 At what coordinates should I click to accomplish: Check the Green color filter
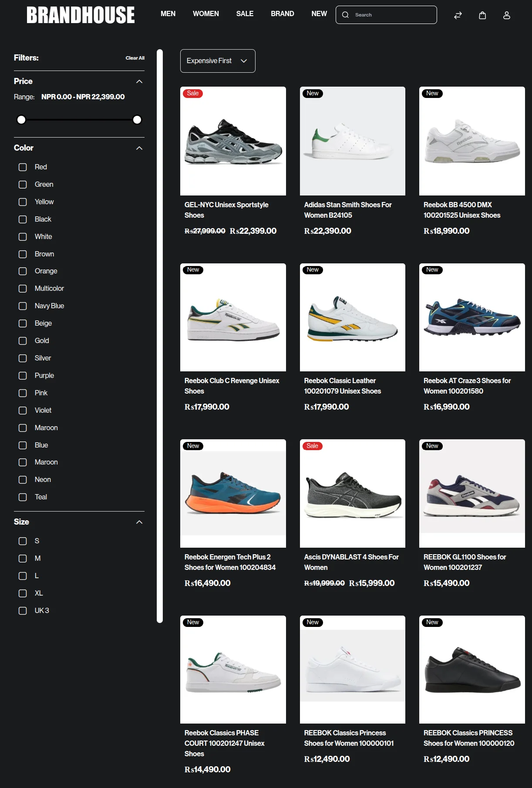click(x=23, y=185)
